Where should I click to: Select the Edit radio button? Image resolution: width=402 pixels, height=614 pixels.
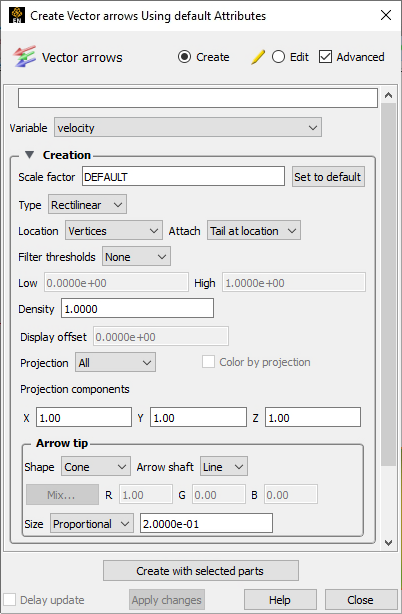tap(278, 57)
